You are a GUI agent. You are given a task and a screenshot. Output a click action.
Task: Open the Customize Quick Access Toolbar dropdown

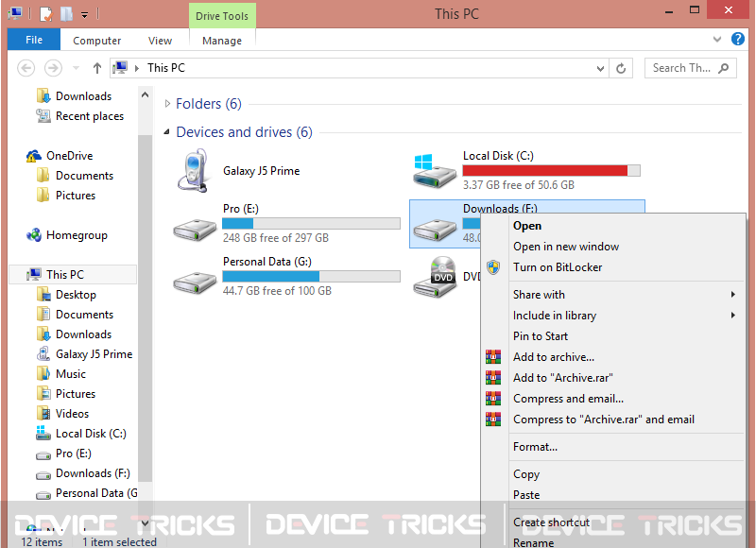[x=84, y=15]
